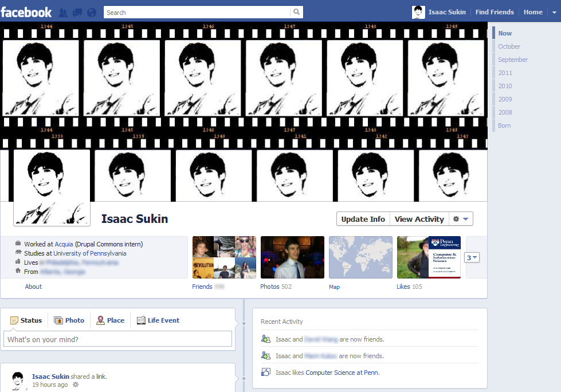
Task: Select the Place pin icon
Action: coord(99,320)
